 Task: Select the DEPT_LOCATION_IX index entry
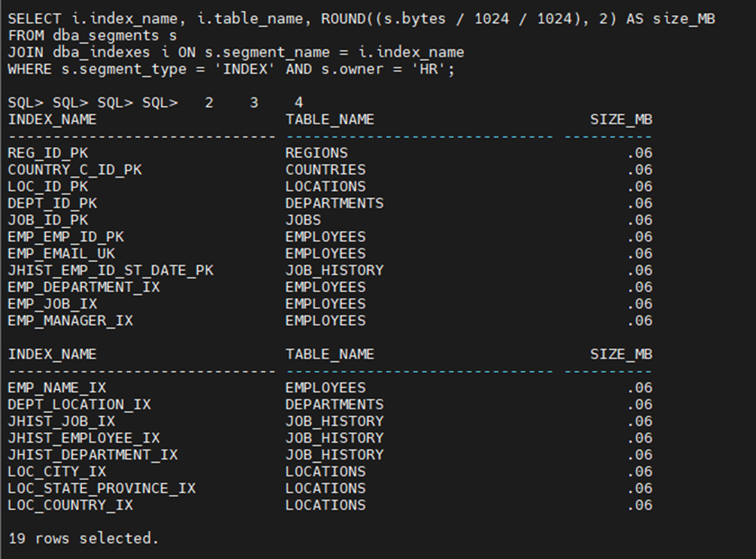tap(79, 404)
